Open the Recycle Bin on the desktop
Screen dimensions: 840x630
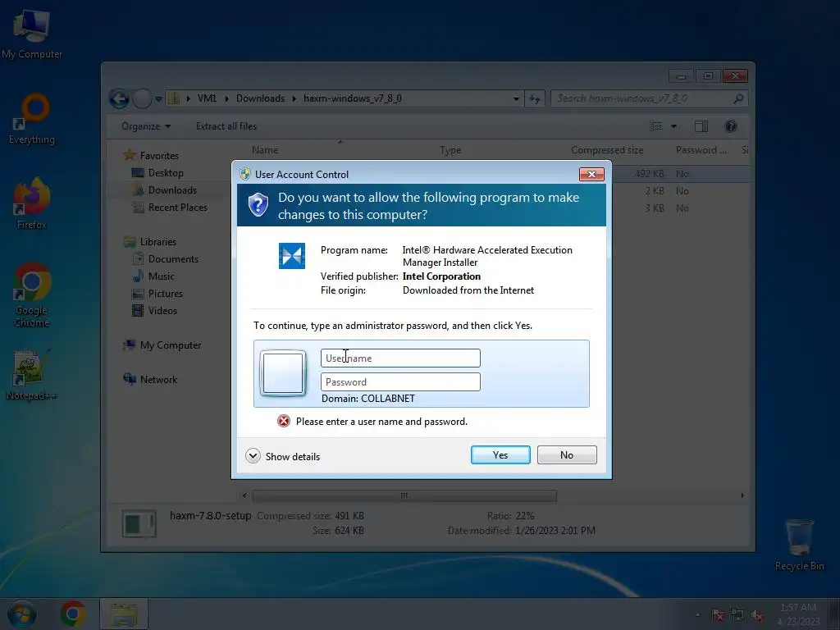coord(799,545)
